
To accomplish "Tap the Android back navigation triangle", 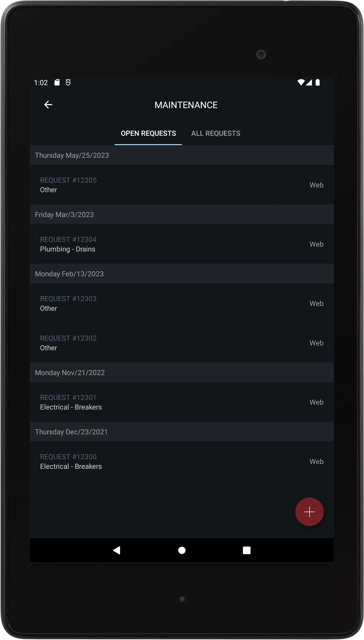I will point(117,550).
